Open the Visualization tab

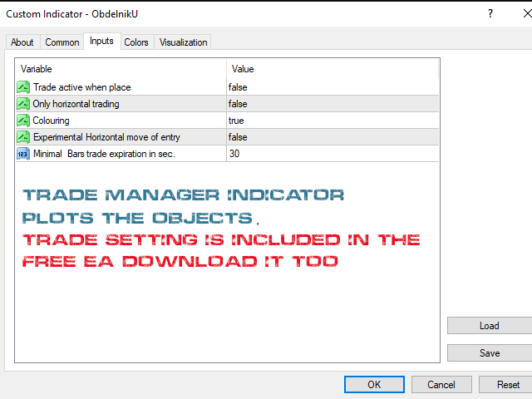(183, 42)
